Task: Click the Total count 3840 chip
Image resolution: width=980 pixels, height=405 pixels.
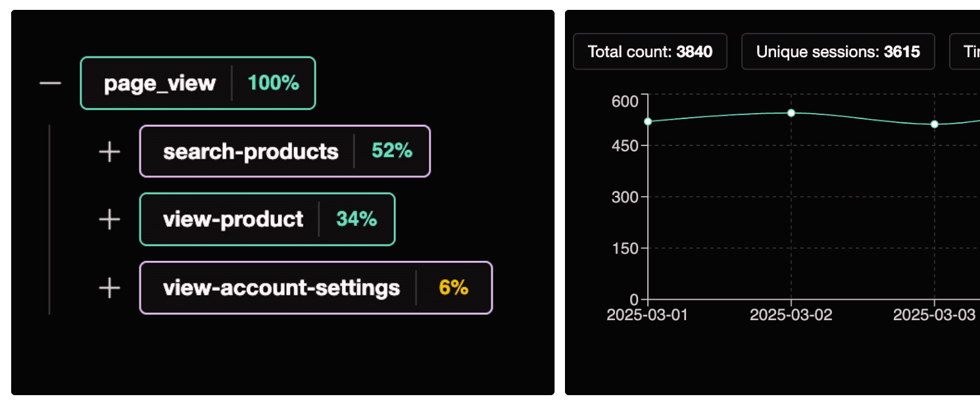Action: click(650, 52)
